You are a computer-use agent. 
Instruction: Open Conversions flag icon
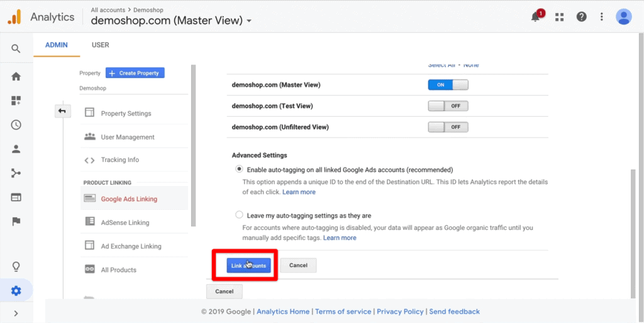(x=16, y=222)
